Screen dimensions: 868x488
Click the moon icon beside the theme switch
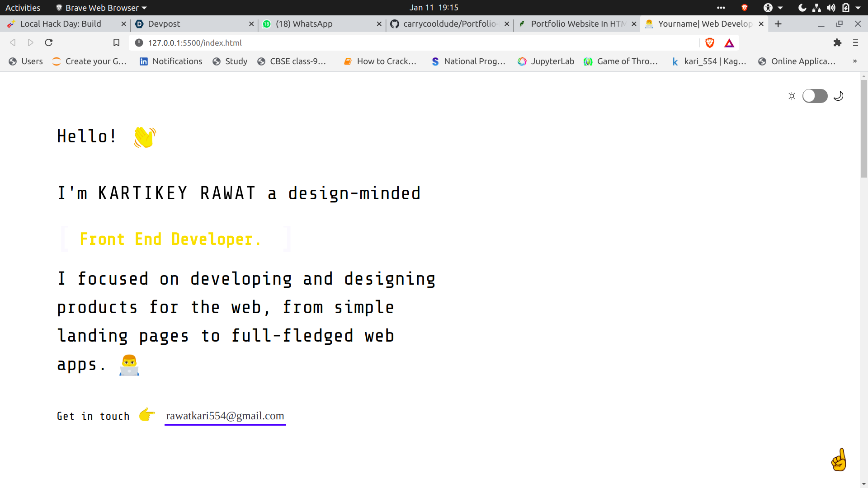[839, 96]
